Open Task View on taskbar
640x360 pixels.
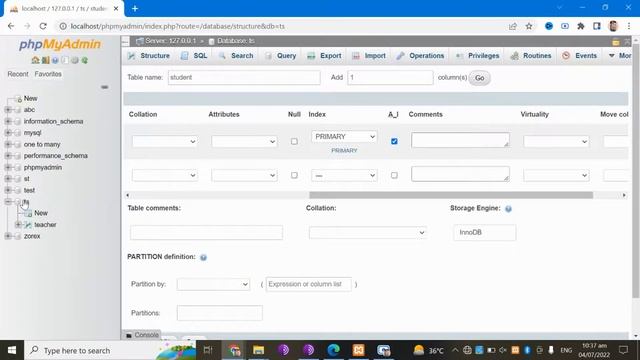point(208,350)
